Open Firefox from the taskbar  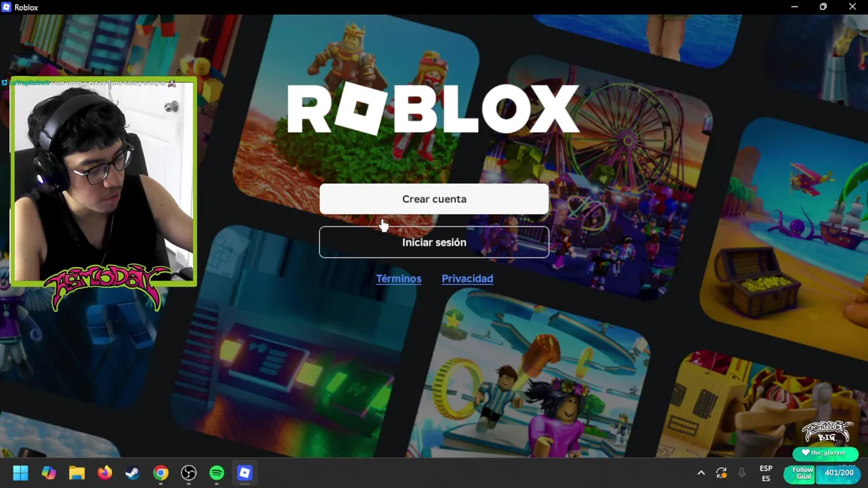click(x=104, y=473)
